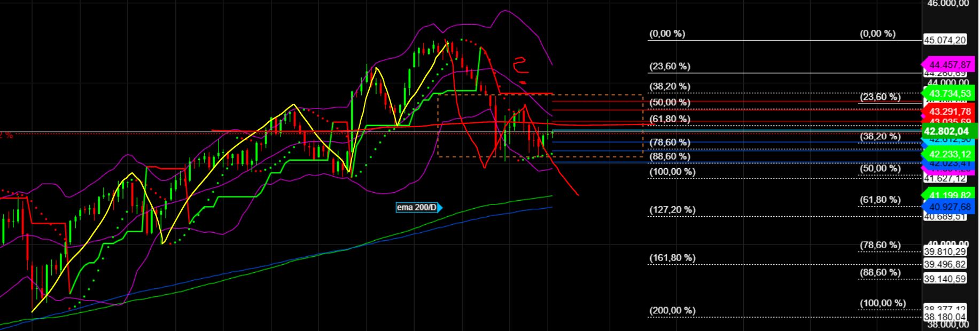The width and height of the screenshot is (980, 331).
Task: Select the (161,80 %) Fibonacci extension label
Action: tap(672, 258)
